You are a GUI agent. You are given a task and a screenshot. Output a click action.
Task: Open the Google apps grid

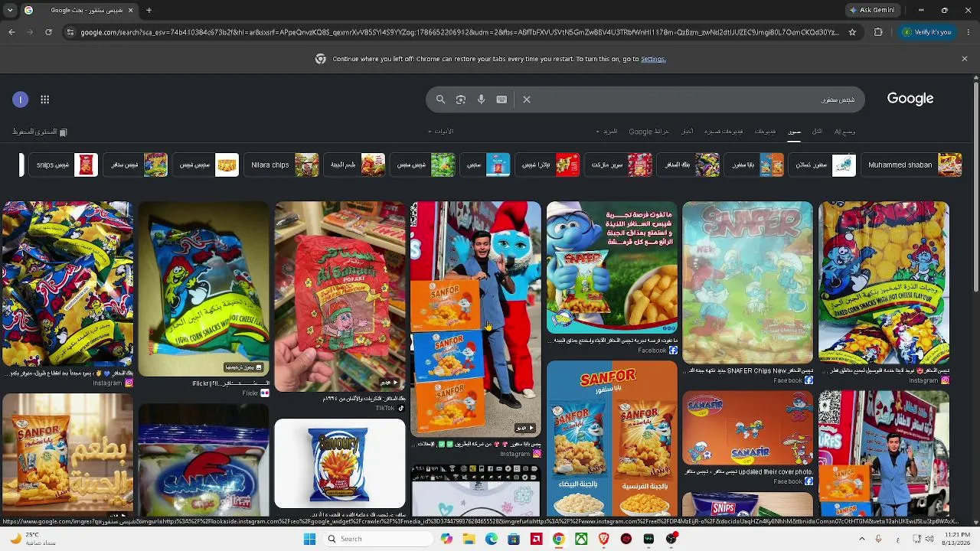click(45, 99)
